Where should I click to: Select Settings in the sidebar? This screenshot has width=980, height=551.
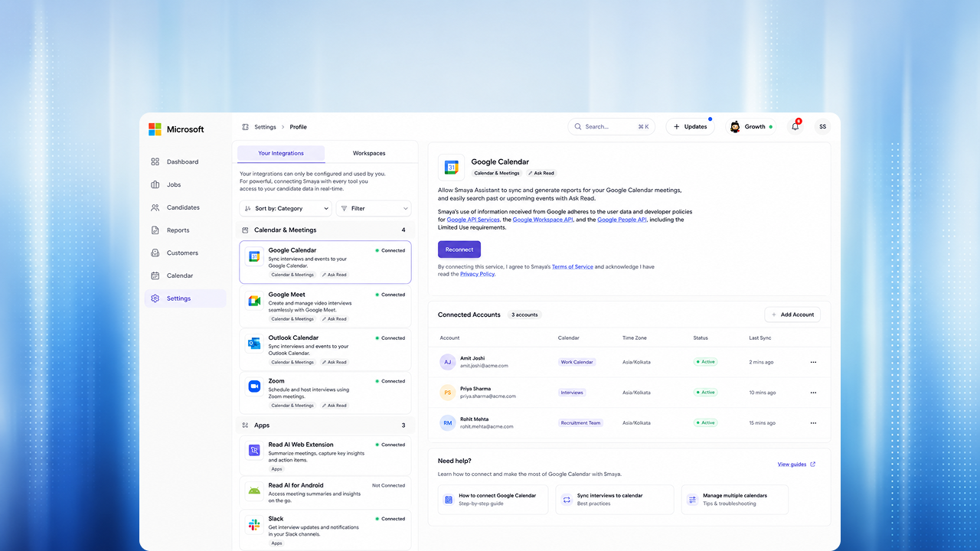tap(185, 298)
